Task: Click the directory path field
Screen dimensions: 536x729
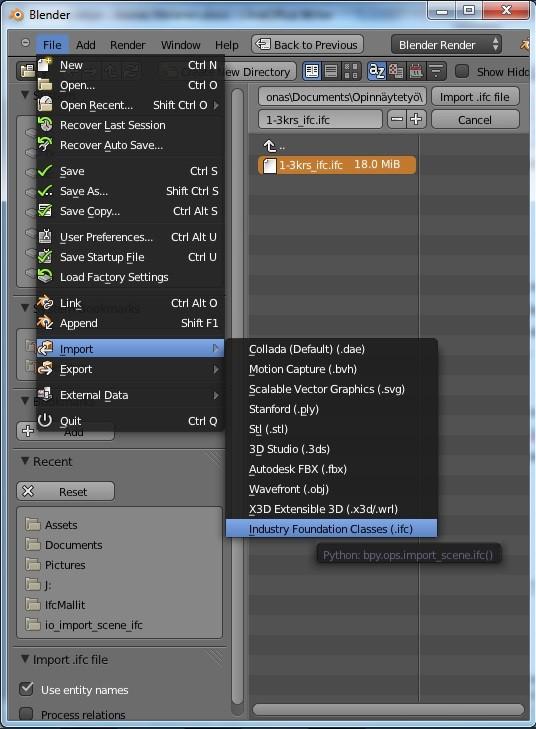Action: [342, 97]
